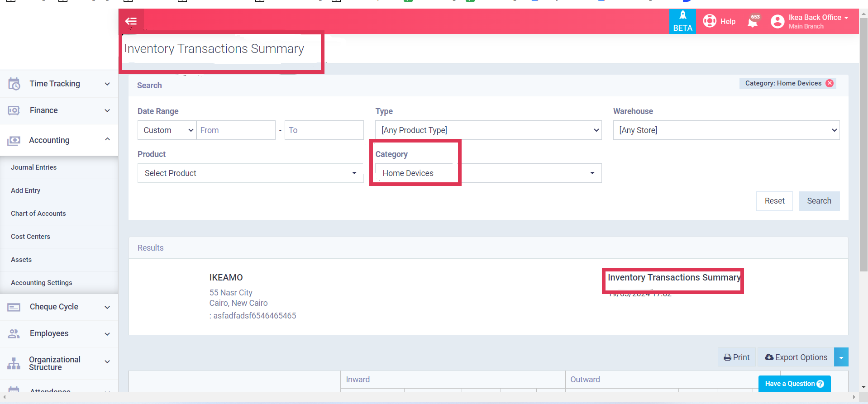Open the Any Store warehouse dropdown
868x404 pixels.
726,130
